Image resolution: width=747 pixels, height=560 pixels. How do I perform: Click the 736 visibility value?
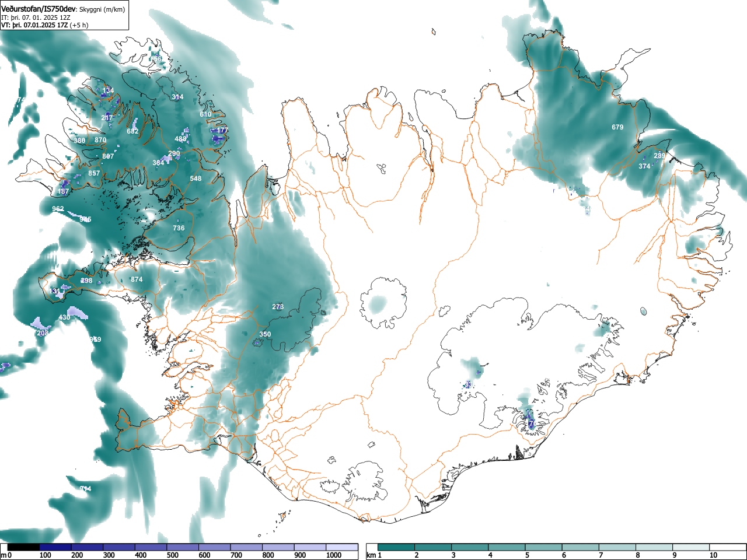(x=179, y=228)
